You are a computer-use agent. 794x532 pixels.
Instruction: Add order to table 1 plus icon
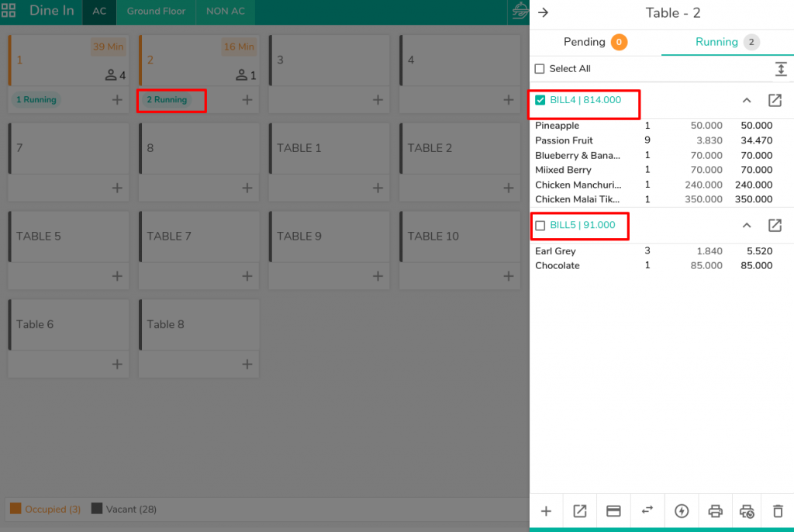pos(117,100)
